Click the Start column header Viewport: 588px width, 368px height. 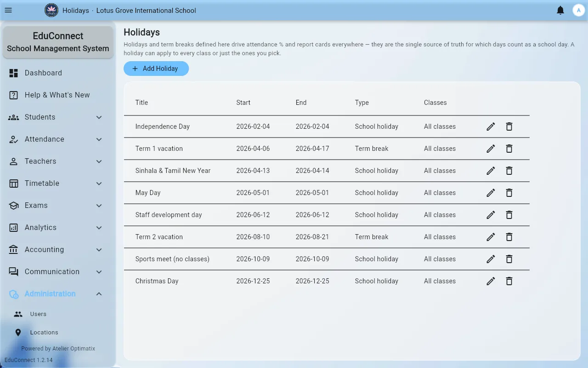click(243, 103)
